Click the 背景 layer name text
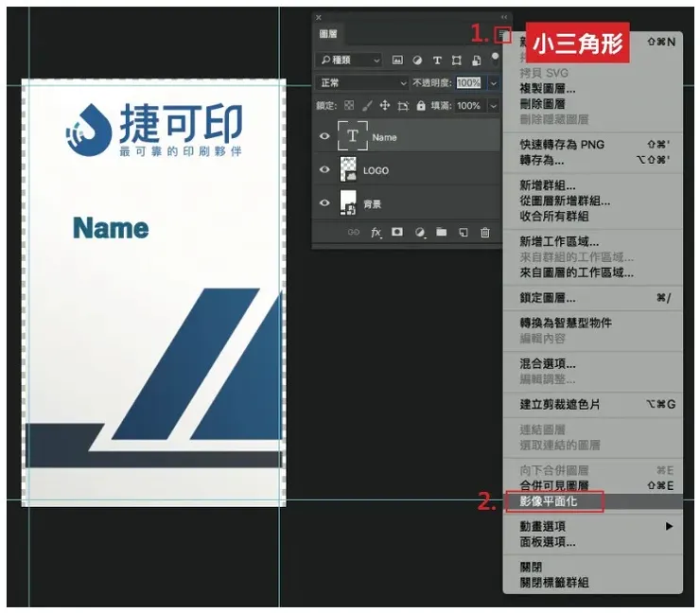 click(372, 204)
